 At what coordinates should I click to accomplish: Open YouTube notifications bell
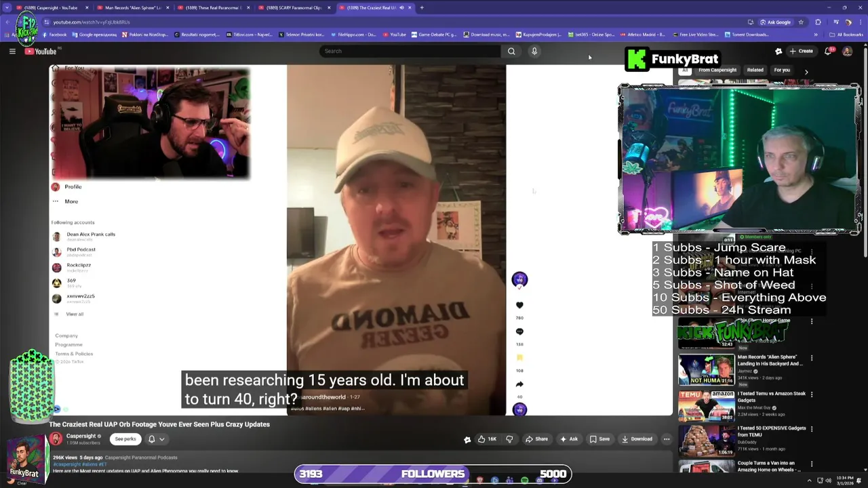click(x=828, y=51)
